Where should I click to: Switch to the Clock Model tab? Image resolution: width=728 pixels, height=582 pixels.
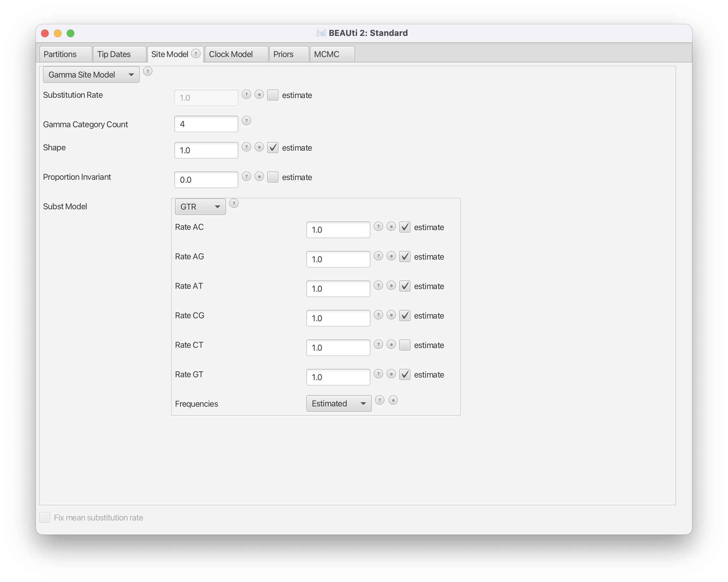[231, 54]
